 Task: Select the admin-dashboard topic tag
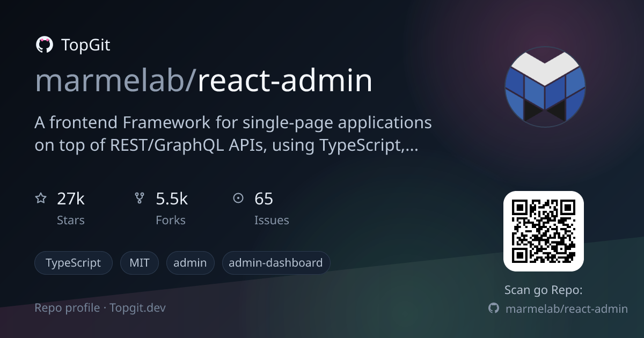click(276, 263)
